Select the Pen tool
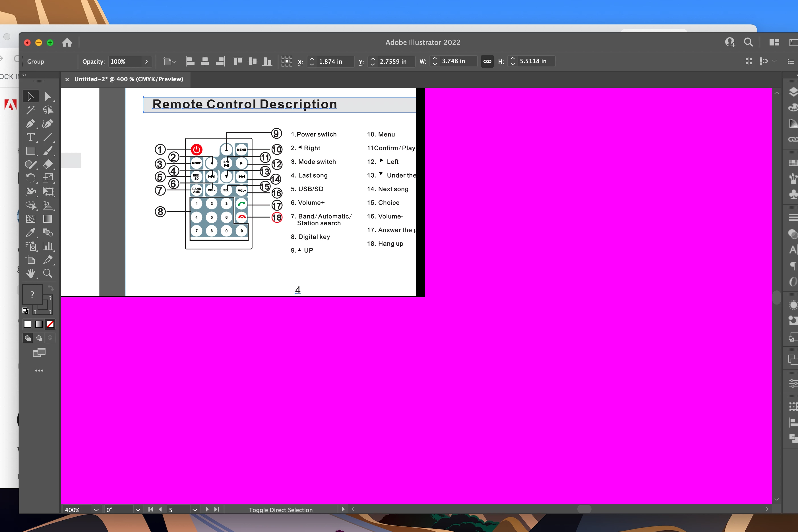Image resolution: width=798 pixels, height=532 pixels. click(30, 124)
